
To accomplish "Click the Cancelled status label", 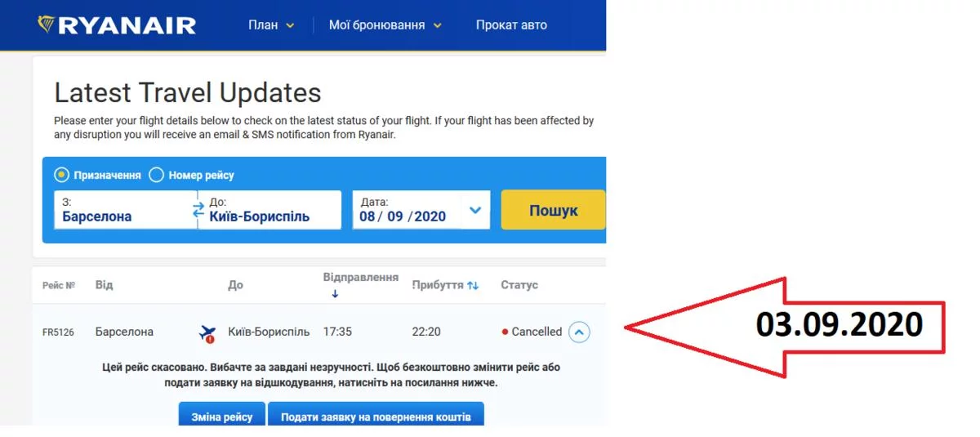I will pyautogui.click(x=536, y=332).
